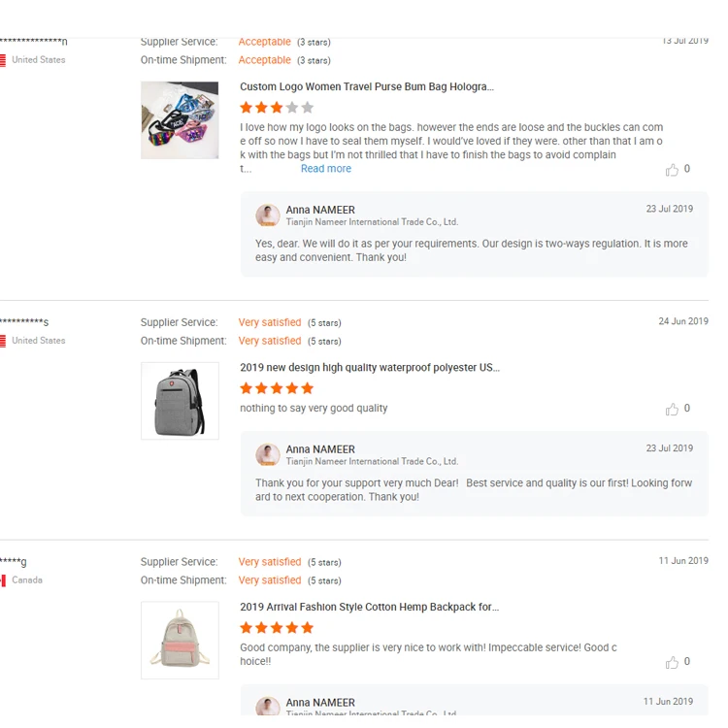The image size is (728, 728).
Task: Click thumbs-up icon on bum bag review
Action: (x=672, y=170)
